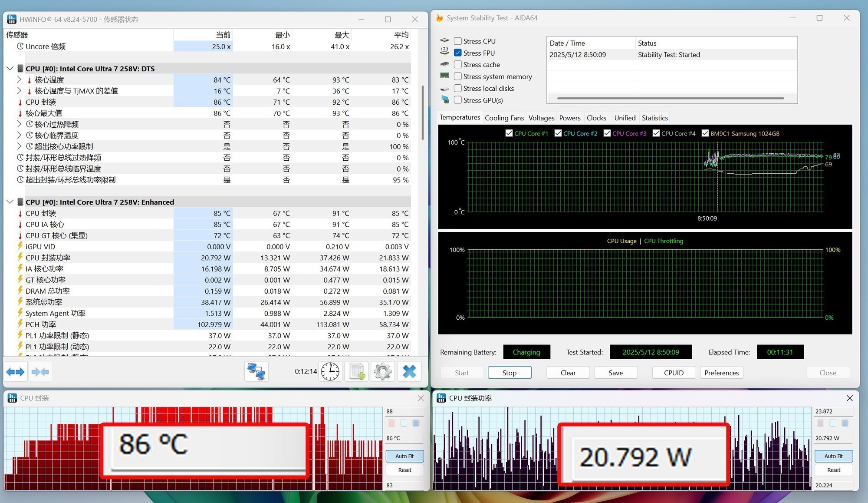Uncheck the Stress FPU checkbox
The height and width of the screenshot is (503, 868).
pos(457,53)
